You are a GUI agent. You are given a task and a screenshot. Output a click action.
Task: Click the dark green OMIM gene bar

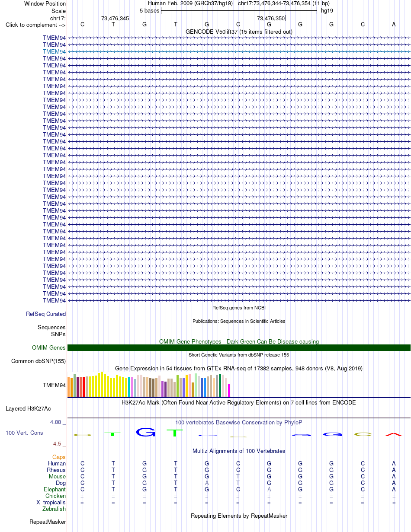tap(239, 347)
